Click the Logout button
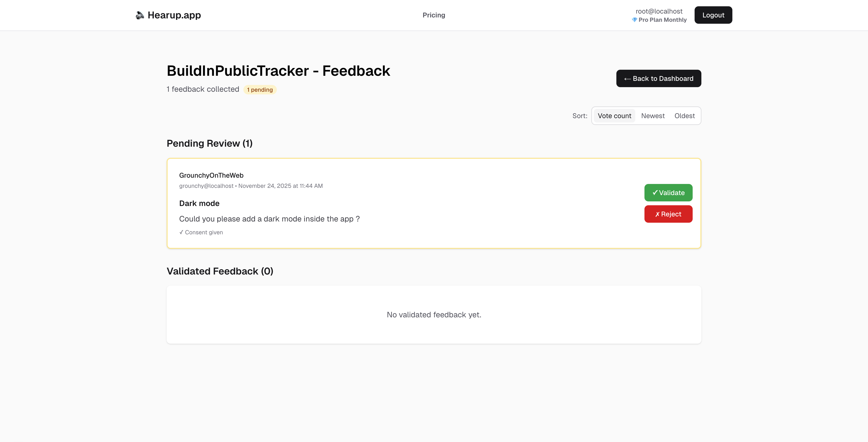The height and width of the screenshot is (442, 868). tap(713, 15)
